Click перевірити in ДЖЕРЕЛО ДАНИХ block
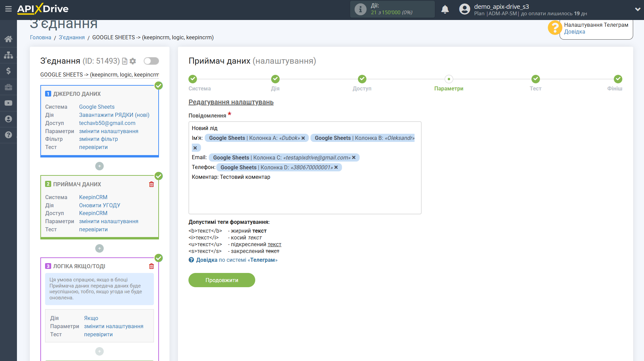 tap(93, 147)
